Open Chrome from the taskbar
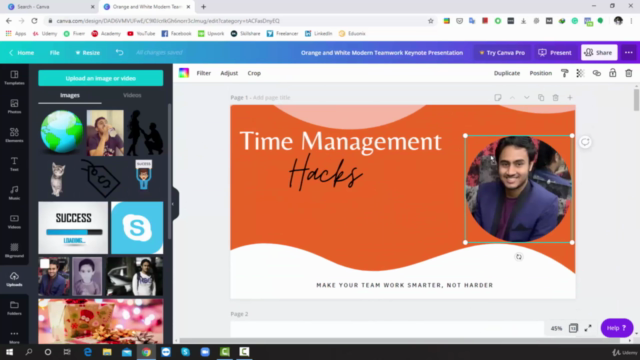Screen dimensions: 640x360 click(x=146, y=352)
